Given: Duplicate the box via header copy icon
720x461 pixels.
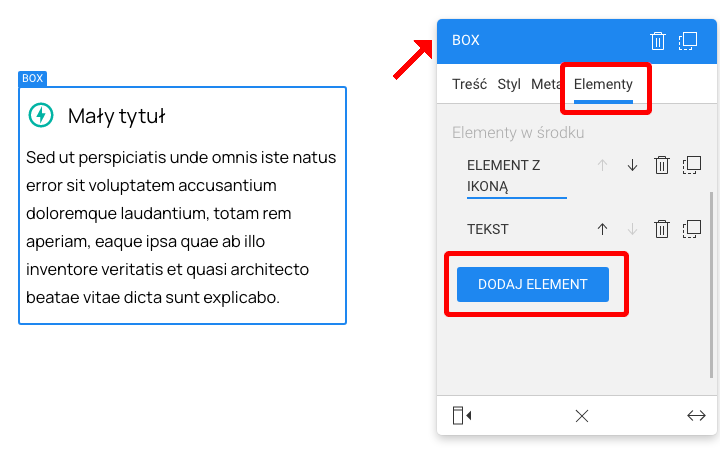Looking at the screenshot, I should (688, 41).
